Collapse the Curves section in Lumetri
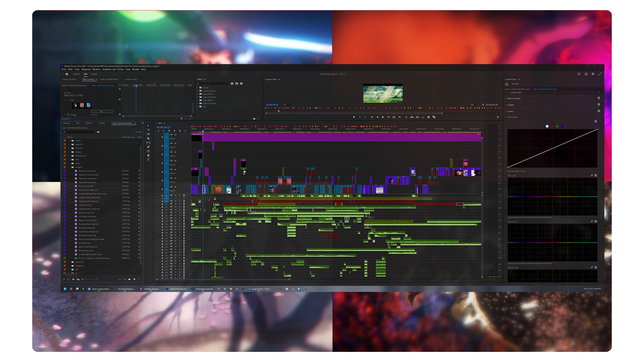The height and width of the screenshot is (362, 644). pyautogui.click(x=506, y=111)
